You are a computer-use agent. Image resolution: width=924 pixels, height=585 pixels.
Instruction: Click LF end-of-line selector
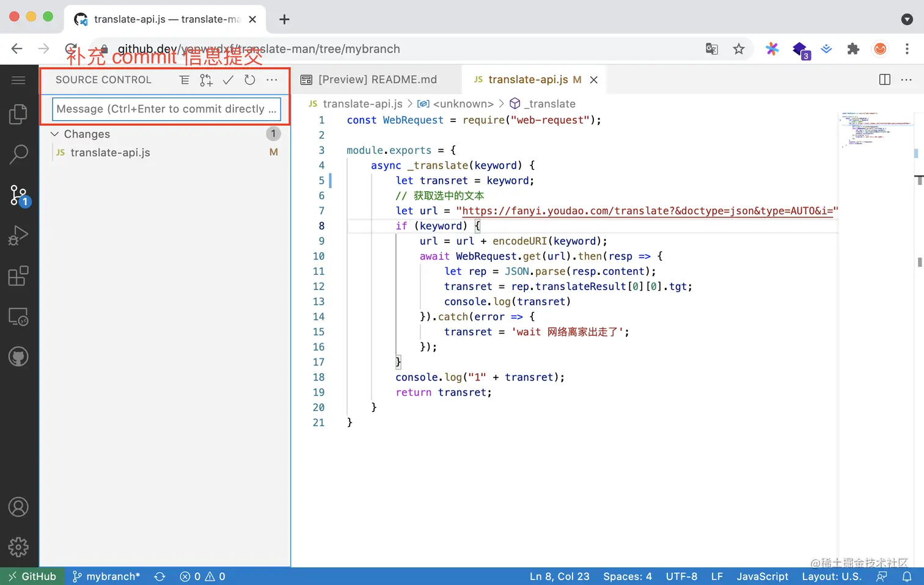tap(717, 576)
